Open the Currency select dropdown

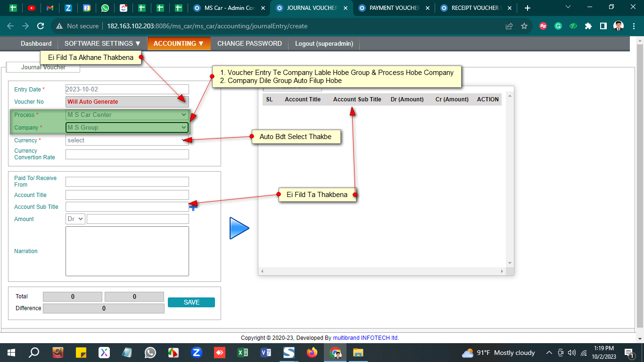(127, 140)
